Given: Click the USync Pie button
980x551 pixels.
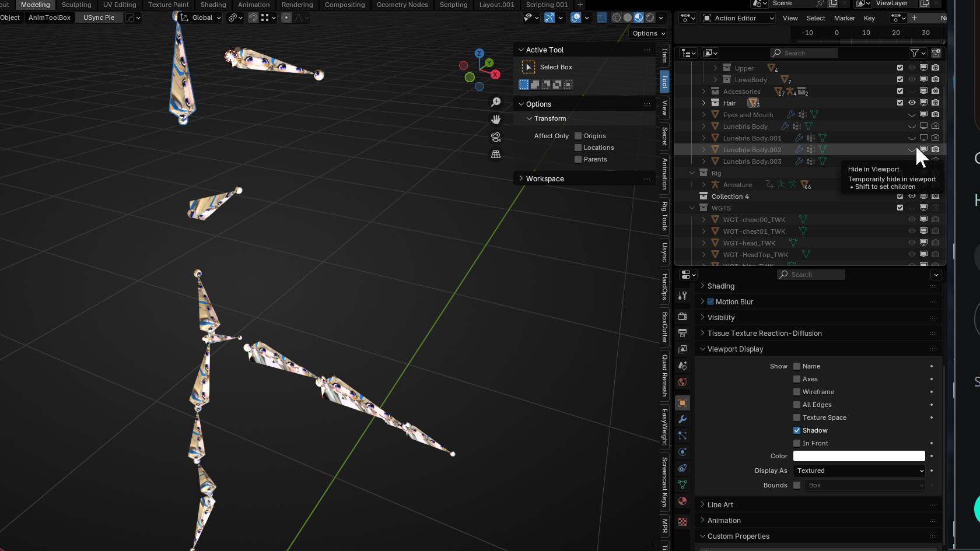Looking at the screenshot, I should [x=99, y=17].
